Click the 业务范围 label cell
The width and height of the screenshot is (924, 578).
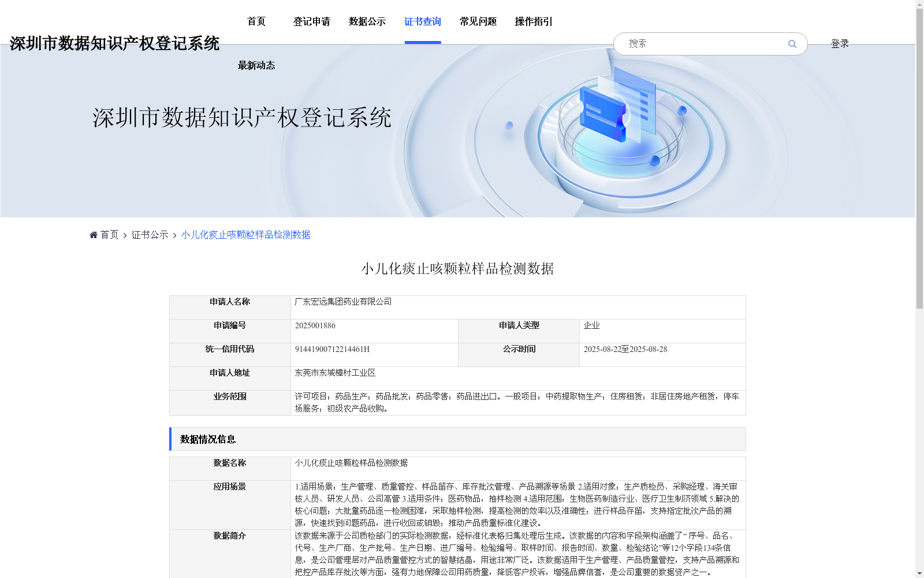pyautogui.click(x=230, y=403)
